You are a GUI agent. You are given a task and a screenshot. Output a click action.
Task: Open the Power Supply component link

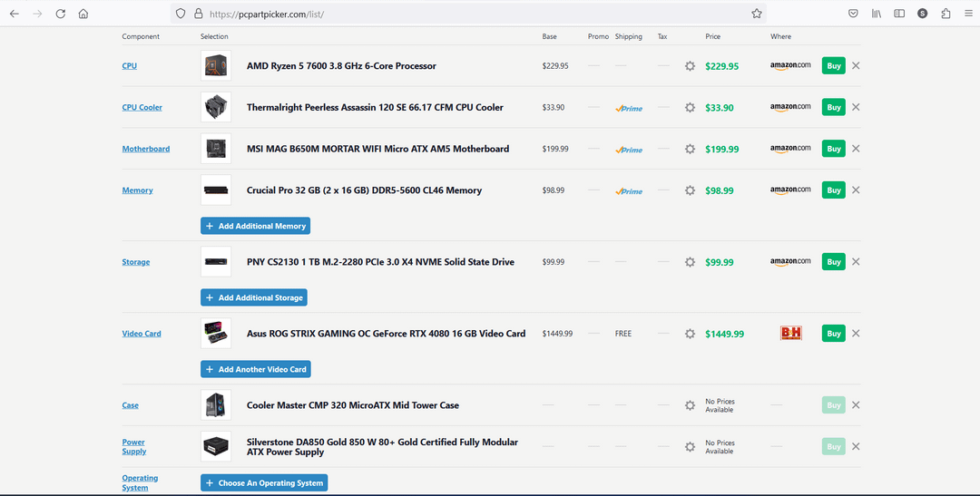point(133,447)
